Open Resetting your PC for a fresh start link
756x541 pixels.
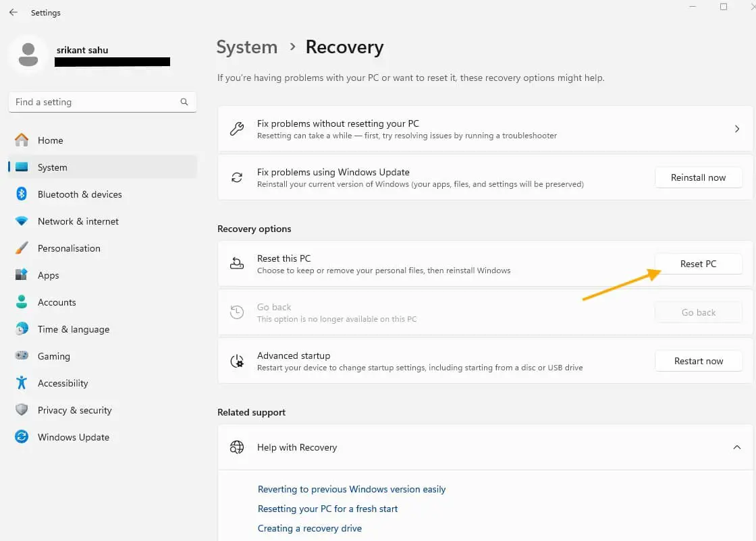point(327,509)
